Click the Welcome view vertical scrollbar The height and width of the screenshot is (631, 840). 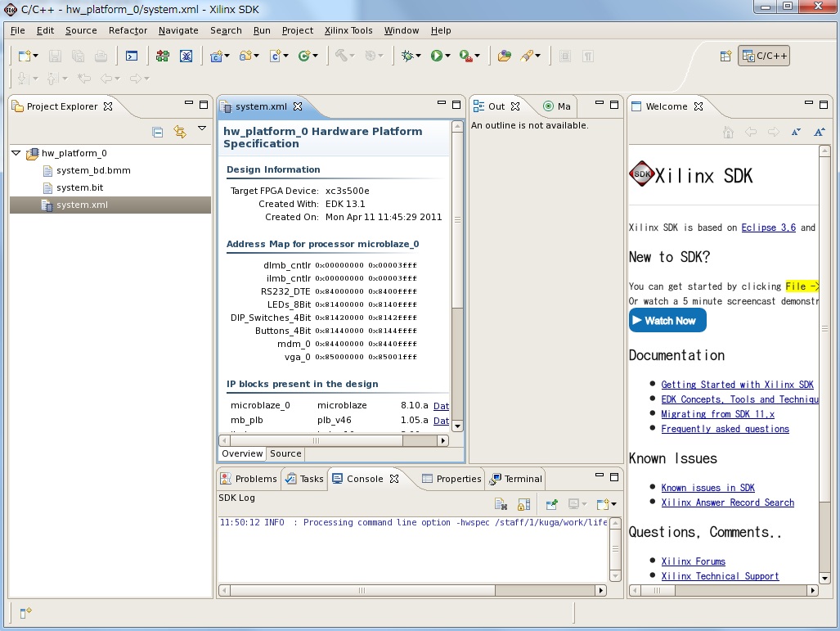(x=824, y=364)
